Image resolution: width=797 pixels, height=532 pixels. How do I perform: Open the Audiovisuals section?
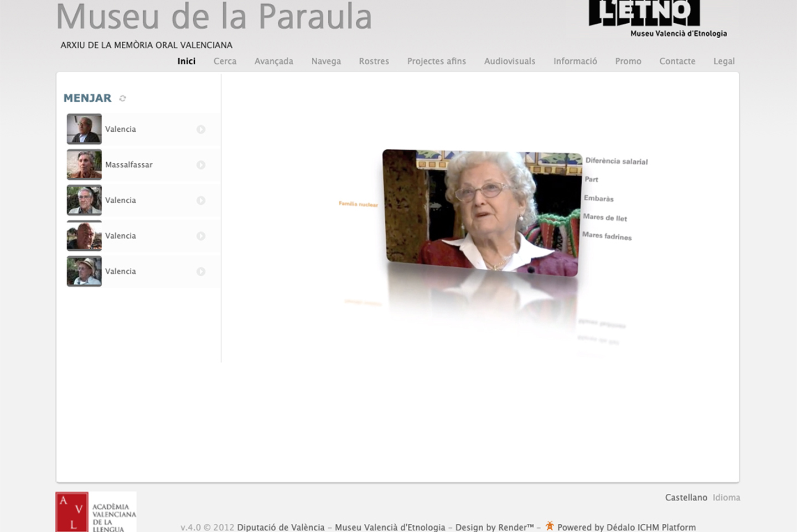pyautogui.click(x=509, y=61)
